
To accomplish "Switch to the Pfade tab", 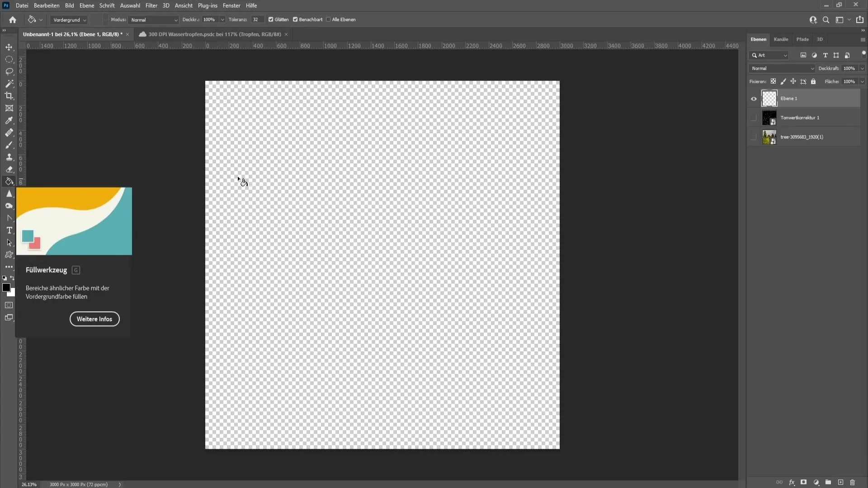I will (802, 39).
